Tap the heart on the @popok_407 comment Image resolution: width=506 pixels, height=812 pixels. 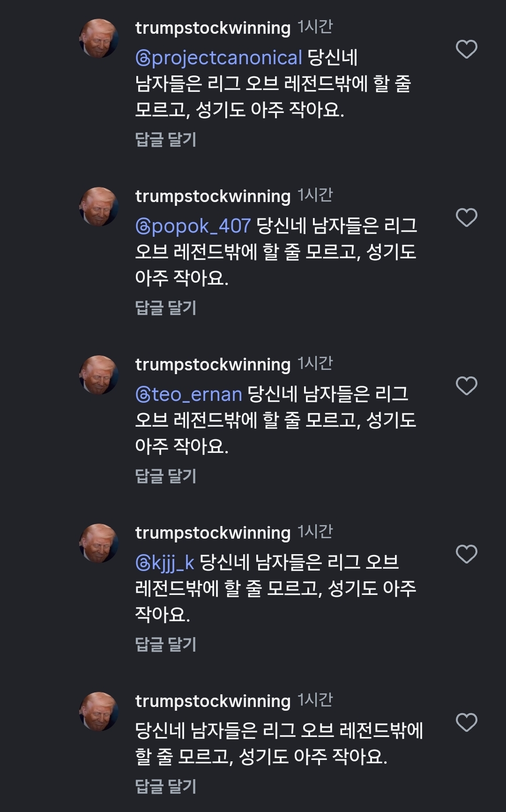point(466,218)
